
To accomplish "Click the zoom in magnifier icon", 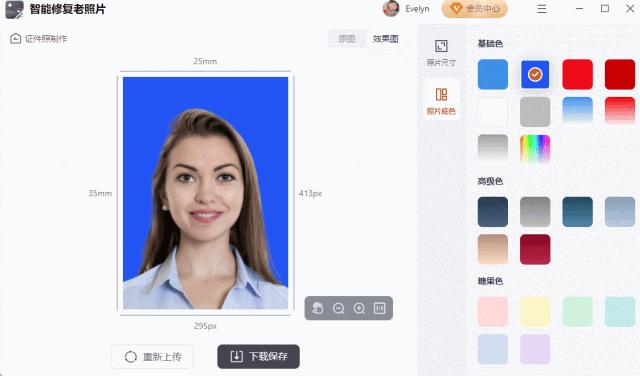I will pos(359,308).
